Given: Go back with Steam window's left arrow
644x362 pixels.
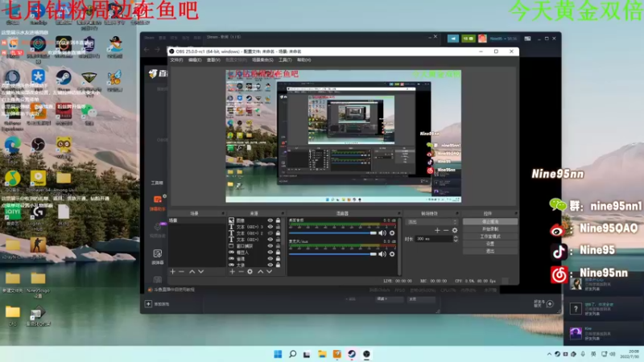Looking at the screenshot, I should 147,50.
